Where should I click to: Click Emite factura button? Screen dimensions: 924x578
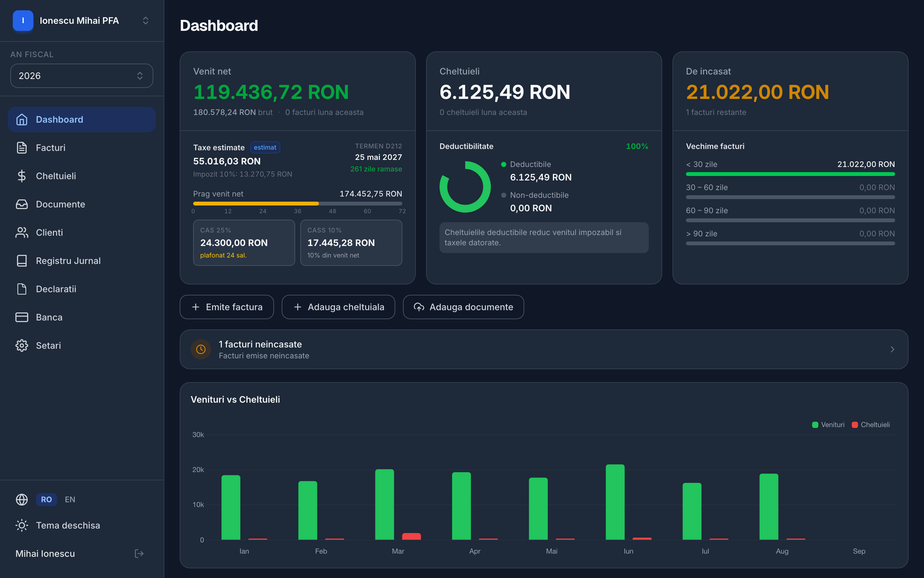point(227,307)
